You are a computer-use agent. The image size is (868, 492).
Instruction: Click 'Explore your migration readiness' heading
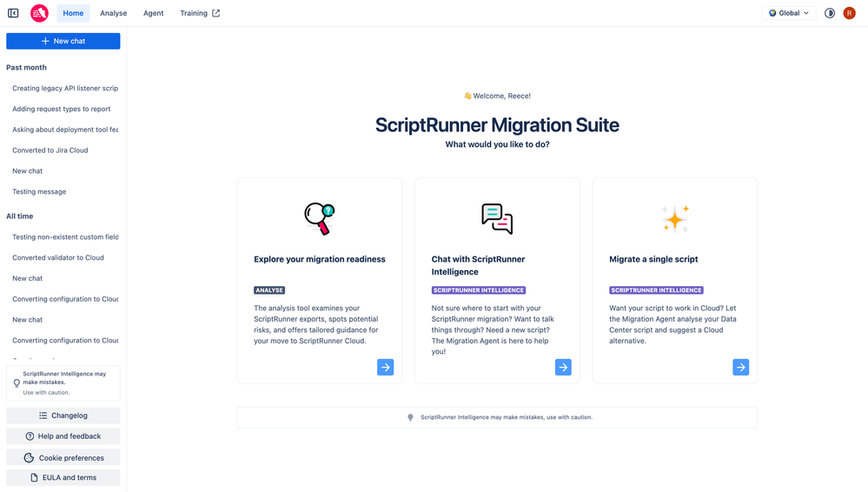coord(320,259)
